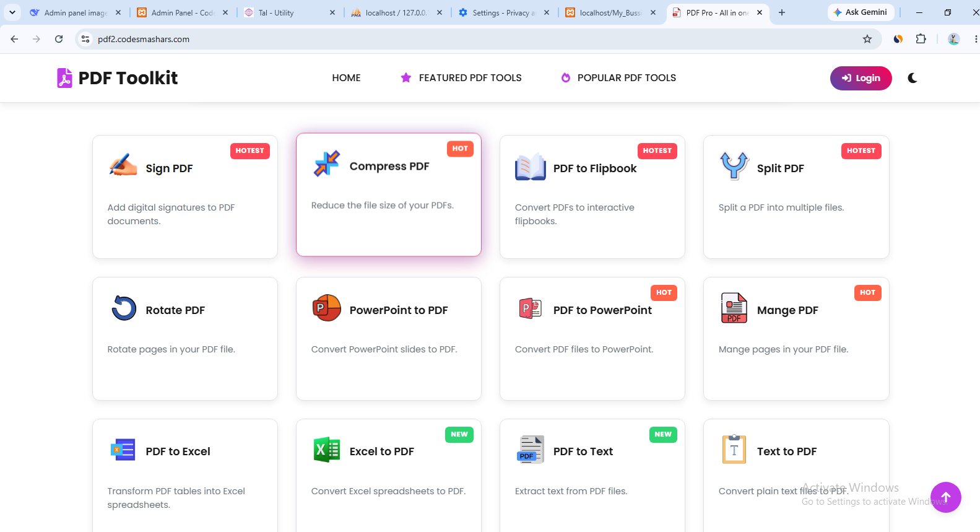This screenshot has width=980, height=532.
Task: Click the PDF Toolkit logo icon
Action: 64,78
